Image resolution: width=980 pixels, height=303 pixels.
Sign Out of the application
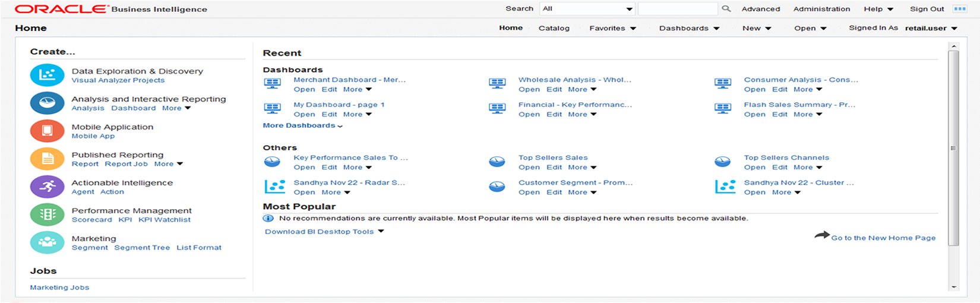click(927, 9)
